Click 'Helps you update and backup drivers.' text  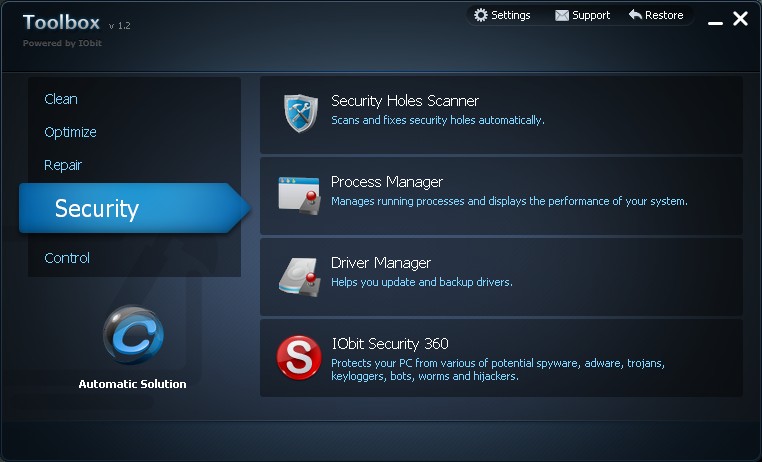[x=422, y=282]
